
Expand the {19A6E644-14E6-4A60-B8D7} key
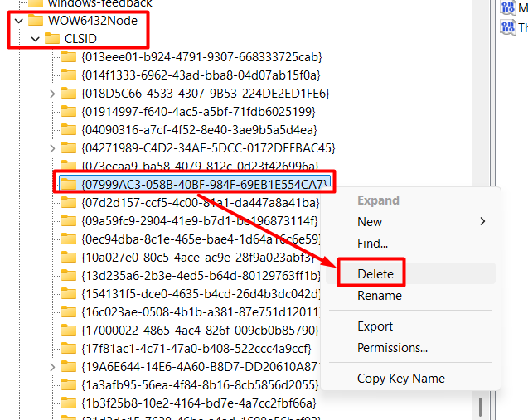(52, 367)
